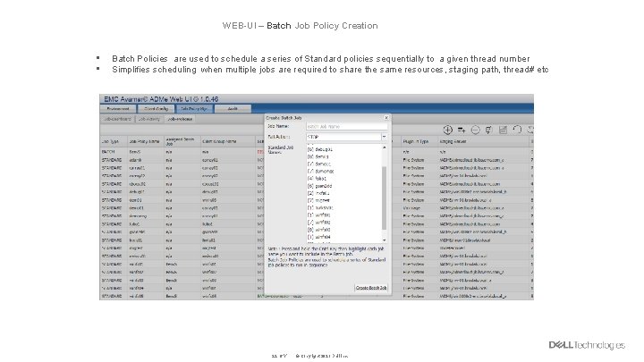Click the save/calendar toolbar icon
The width and height of the screenshot is (644, 362).
(503, 130)
